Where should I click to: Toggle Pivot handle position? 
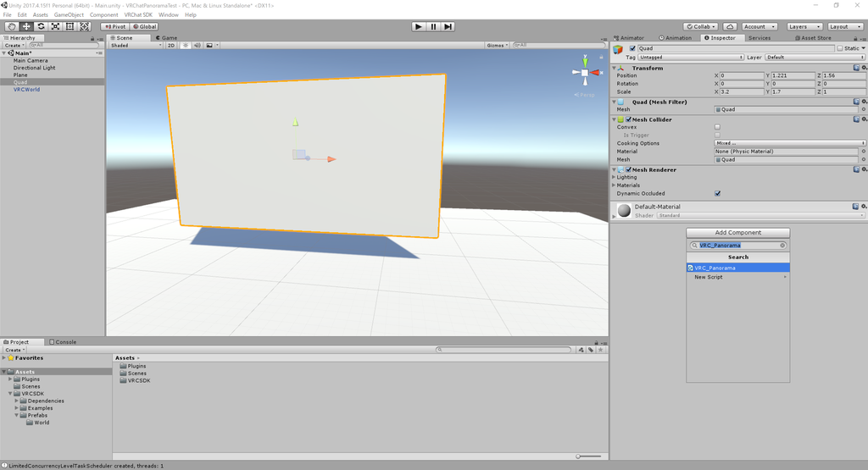pos(114,26)
